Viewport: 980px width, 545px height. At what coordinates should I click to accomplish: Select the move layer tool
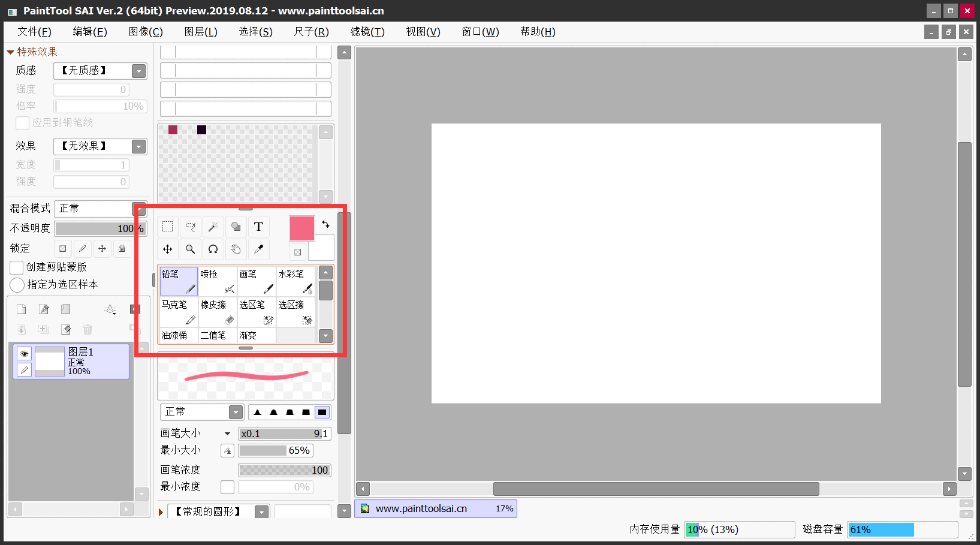(168, 249)
